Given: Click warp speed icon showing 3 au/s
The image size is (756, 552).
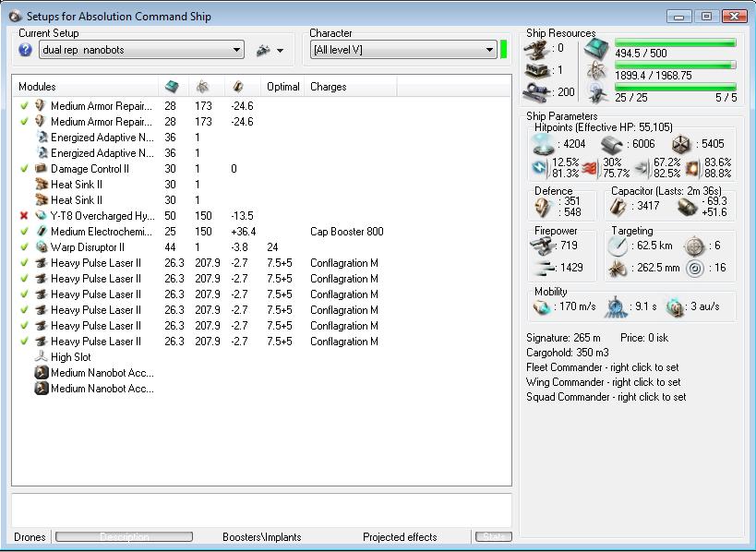Looking at the screenshot, I should click(675, 307).
